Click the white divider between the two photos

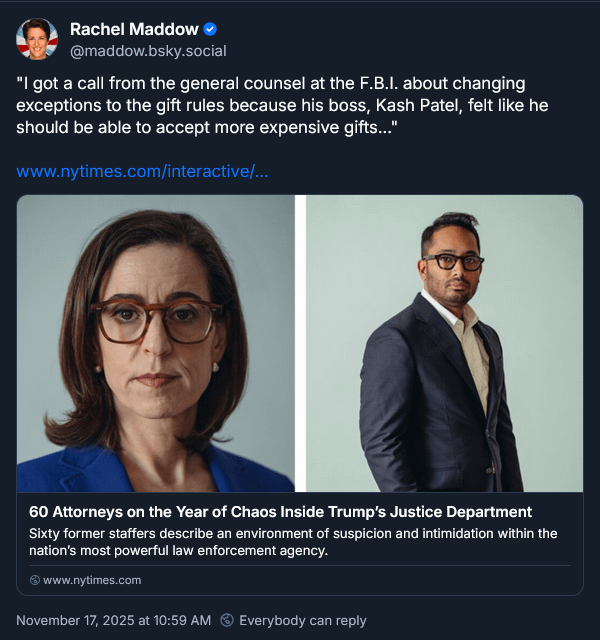[300, 343]
